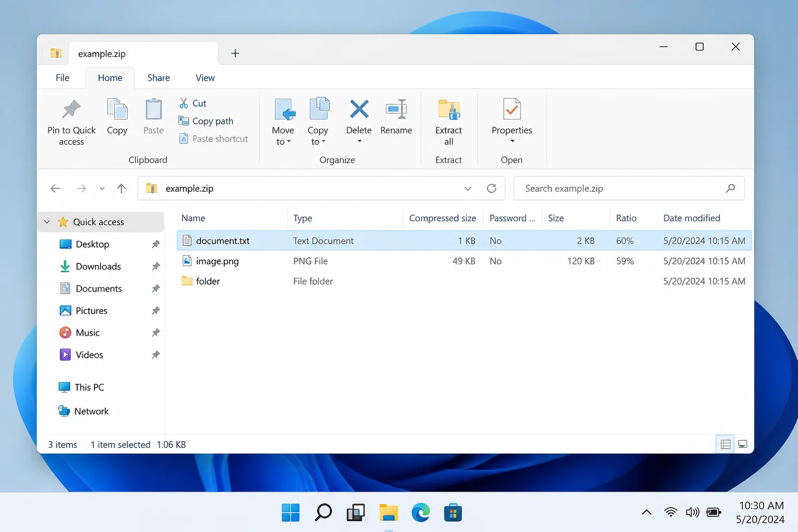Click the Paste ribbon icon

tap(153, 109)
